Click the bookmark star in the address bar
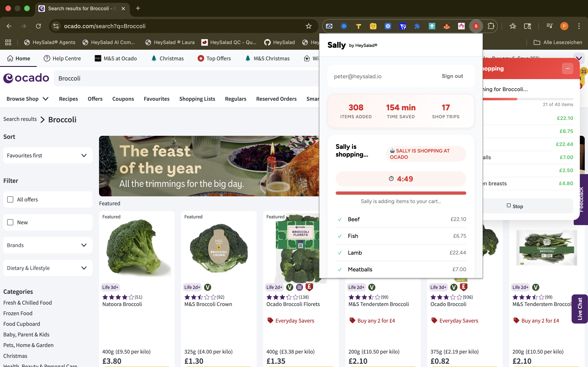The width and height of the screenshot is (588, 367). (308, 26)
